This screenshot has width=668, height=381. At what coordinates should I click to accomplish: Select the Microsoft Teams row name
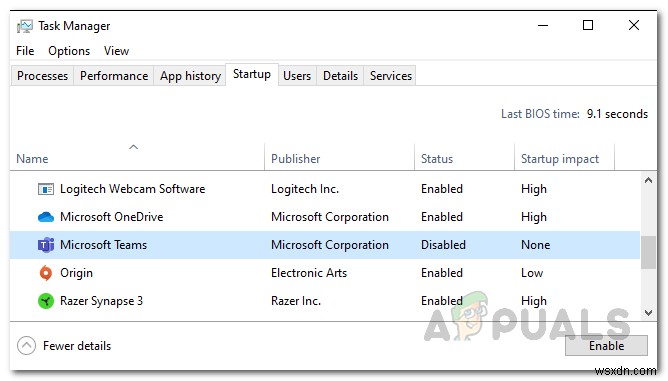104,245
